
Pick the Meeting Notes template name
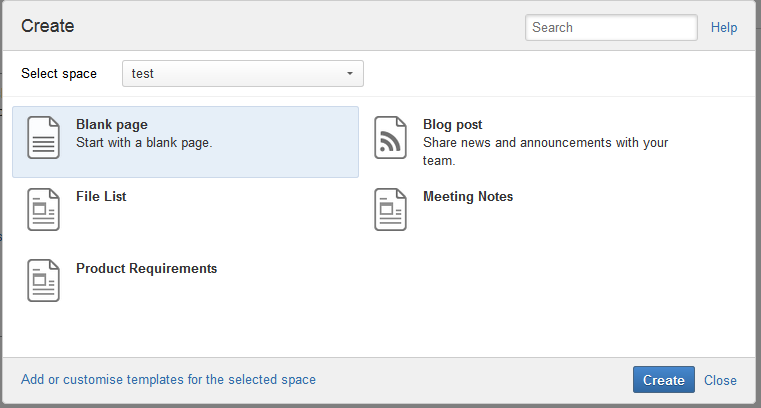pos(468,197)
